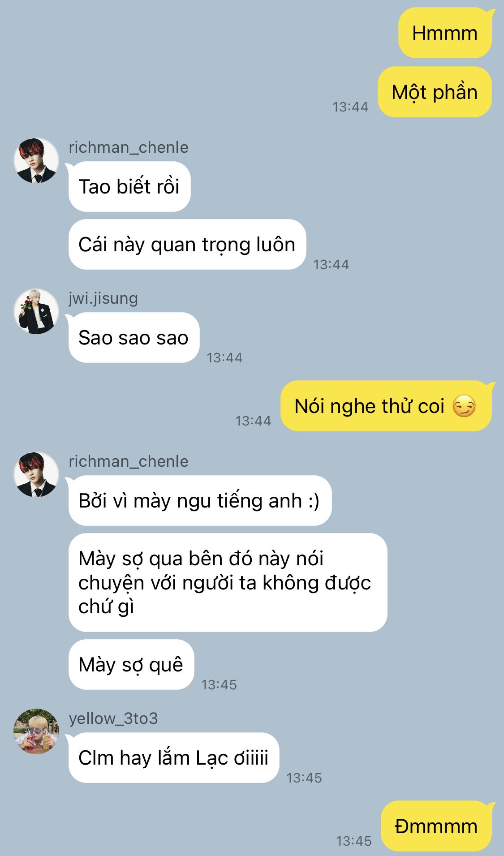Screen dimensions: 504x856
Task: Tap the "Một phần" yellow bubble
Action: click(x=435, y=92)
